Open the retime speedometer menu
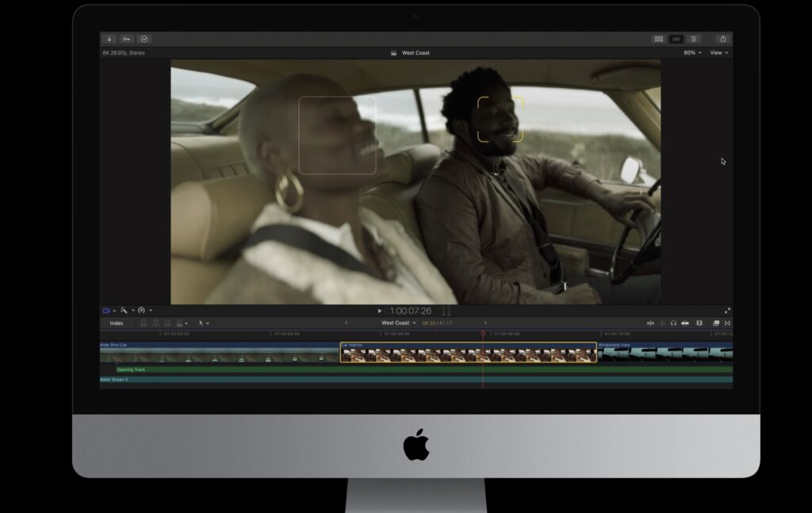This screenshot has height=513, width=812. tap(144, 311)
